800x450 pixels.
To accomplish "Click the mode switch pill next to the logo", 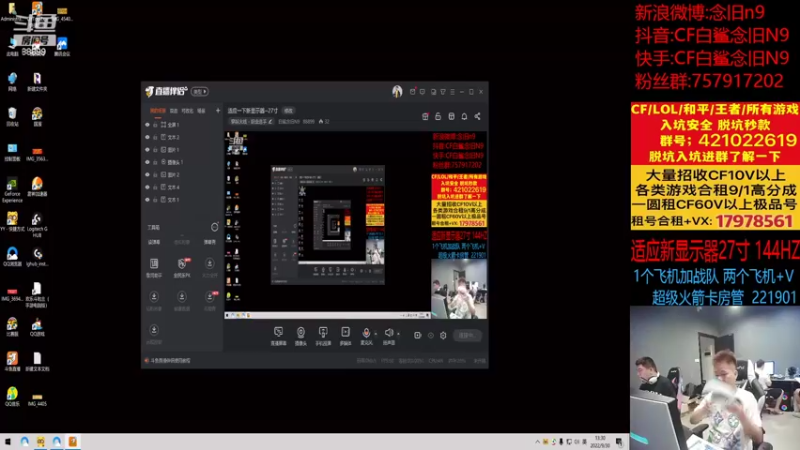I will [199, 92].
